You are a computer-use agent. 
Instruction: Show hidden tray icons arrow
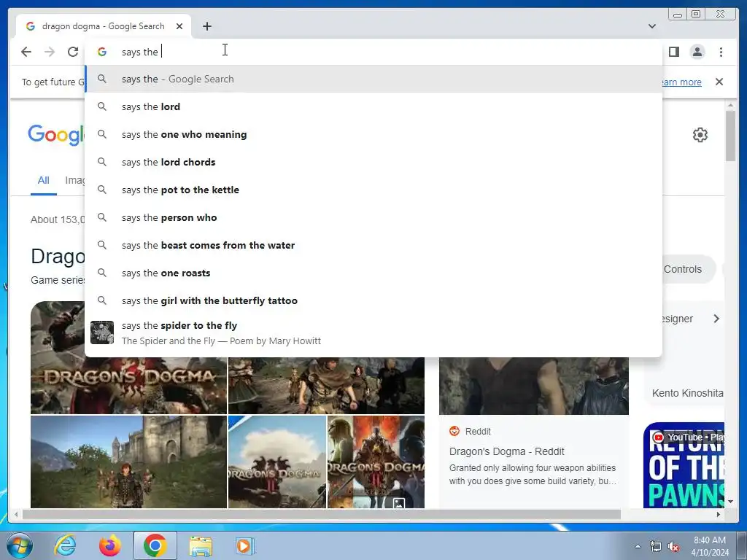coord(638,546)
